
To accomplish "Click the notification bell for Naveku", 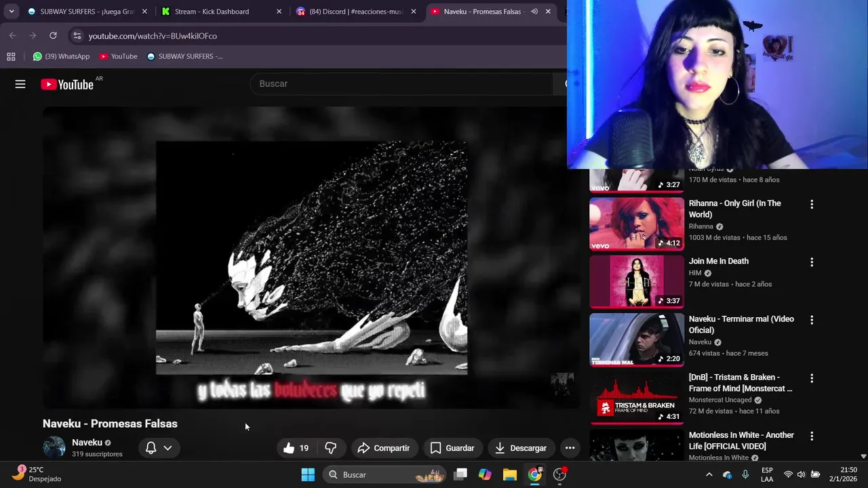I will 151,448.
